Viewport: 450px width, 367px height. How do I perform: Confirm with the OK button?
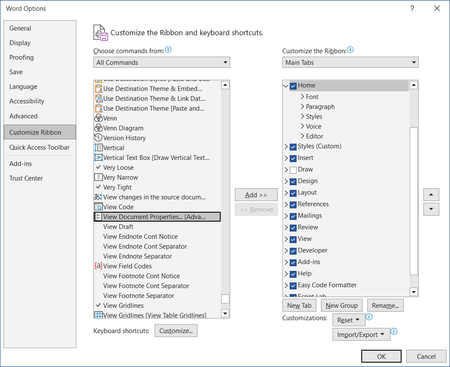click(x=381, y=356)
